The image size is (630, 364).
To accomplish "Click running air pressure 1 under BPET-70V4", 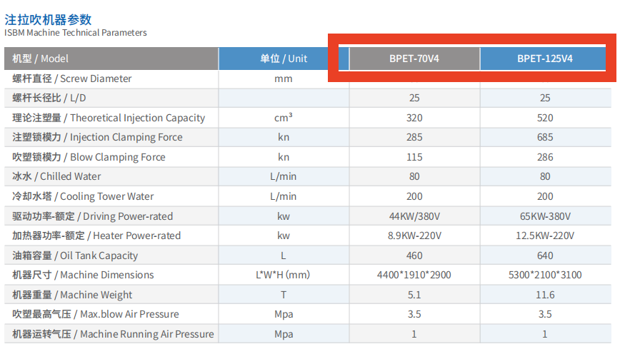I will [414, 335].
